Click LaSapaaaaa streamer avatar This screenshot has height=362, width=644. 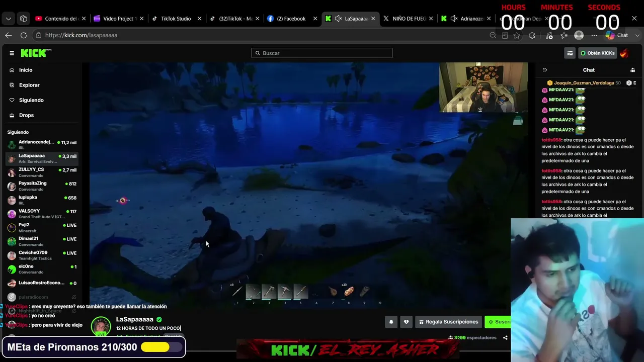point(101,326)
